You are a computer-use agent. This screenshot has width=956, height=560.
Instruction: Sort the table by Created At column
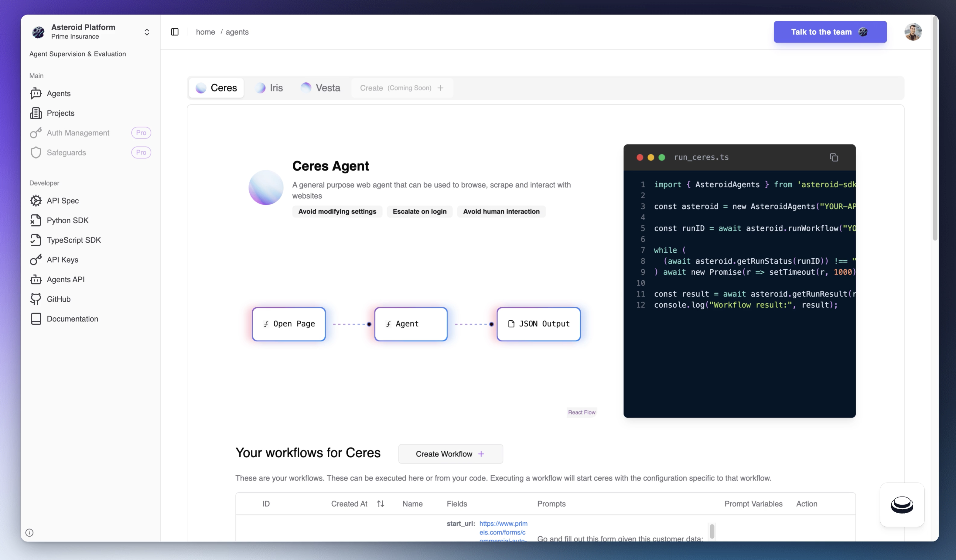381,504
